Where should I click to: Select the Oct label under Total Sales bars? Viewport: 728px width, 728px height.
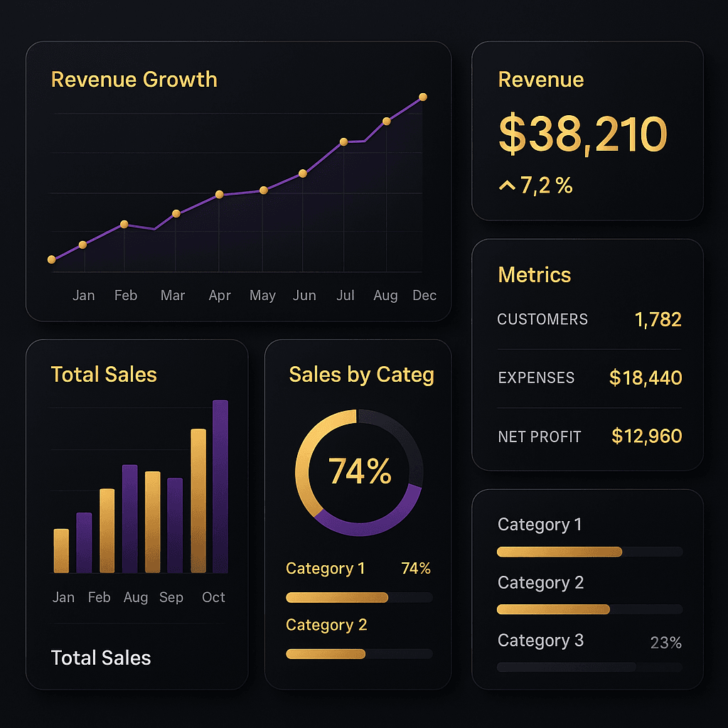point(213,598)
